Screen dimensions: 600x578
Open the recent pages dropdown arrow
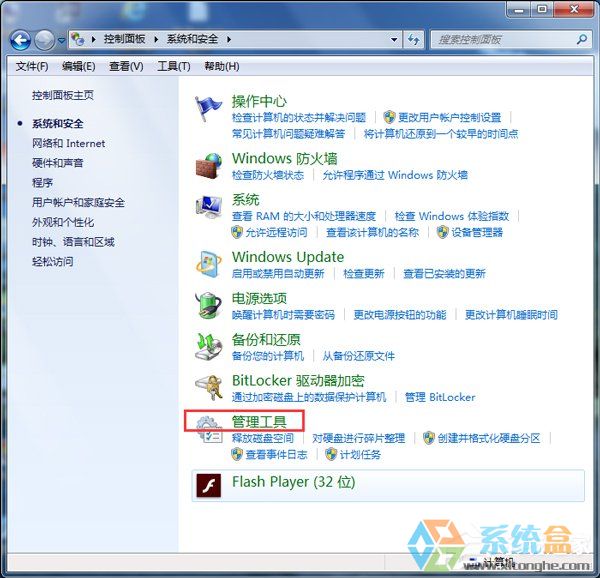click(x=61, y=40)
